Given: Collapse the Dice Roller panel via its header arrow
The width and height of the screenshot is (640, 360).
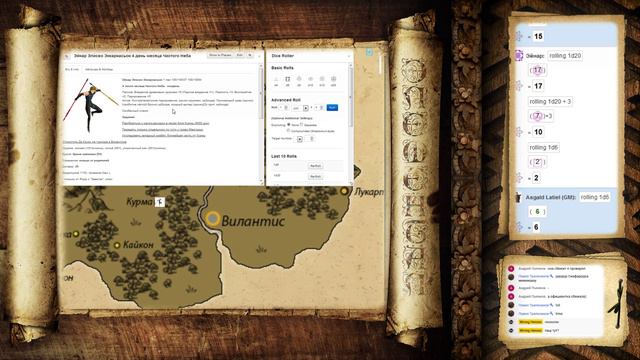Looking at the screenshot, I should [x=349, y=56].
